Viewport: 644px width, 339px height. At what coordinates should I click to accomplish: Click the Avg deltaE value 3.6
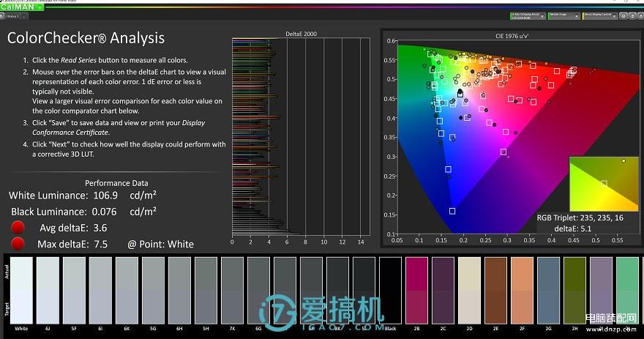100,228
